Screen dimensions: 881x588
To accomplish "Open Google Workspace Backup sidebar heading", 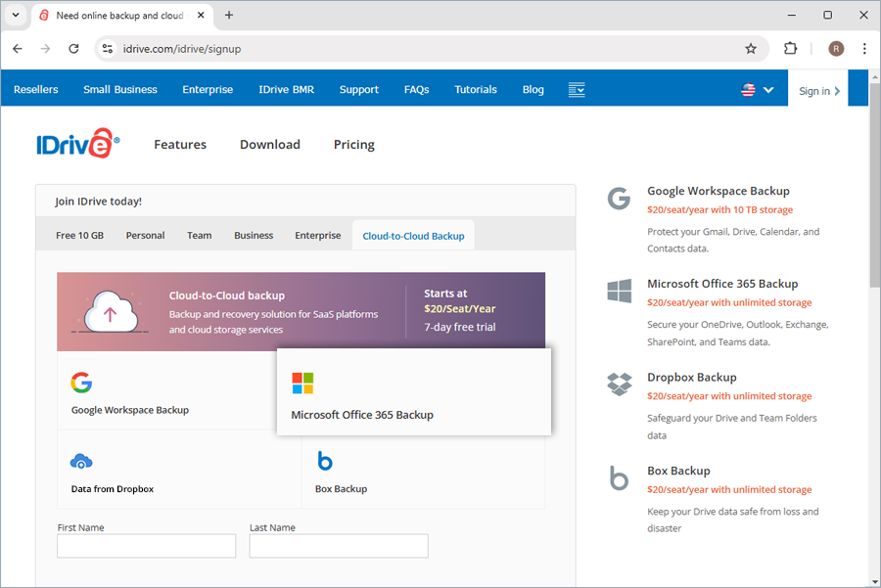I will tap(719, 191).
